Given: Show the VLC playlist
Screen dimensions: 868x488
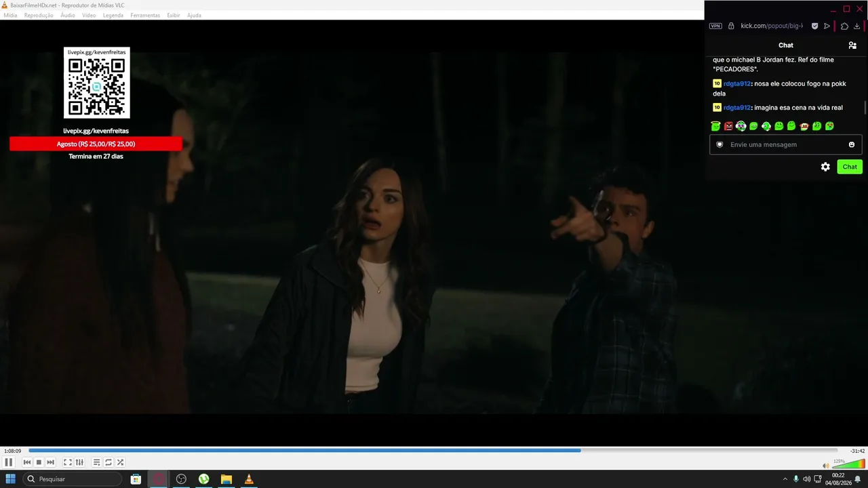Looking at the screenshot, I should (x=97, y=462).
